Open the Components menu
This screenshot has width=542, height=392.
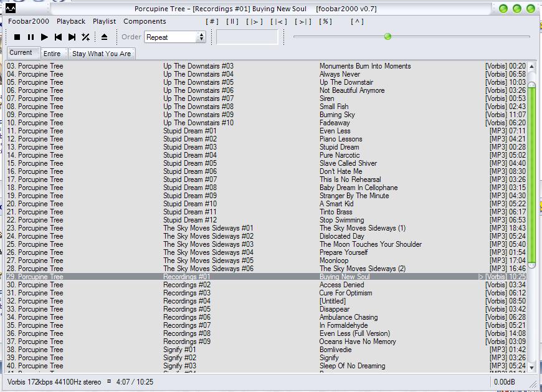(x=145, y=21)
